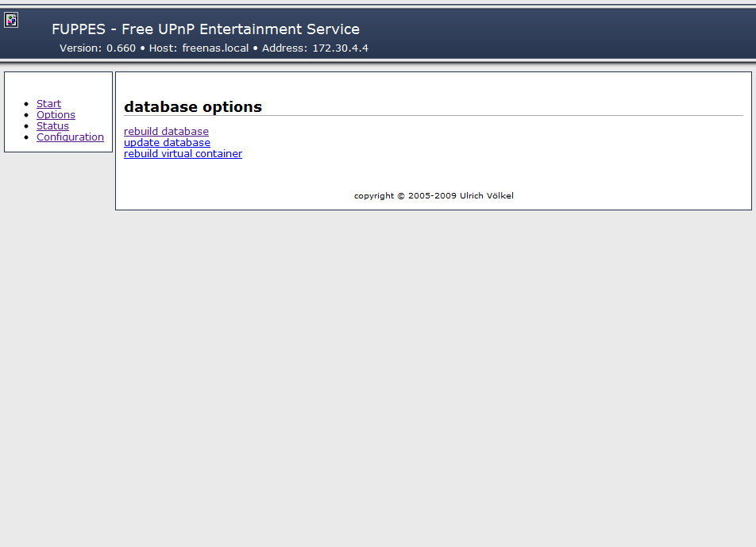Click the version and host info line

tap(214, 48)
